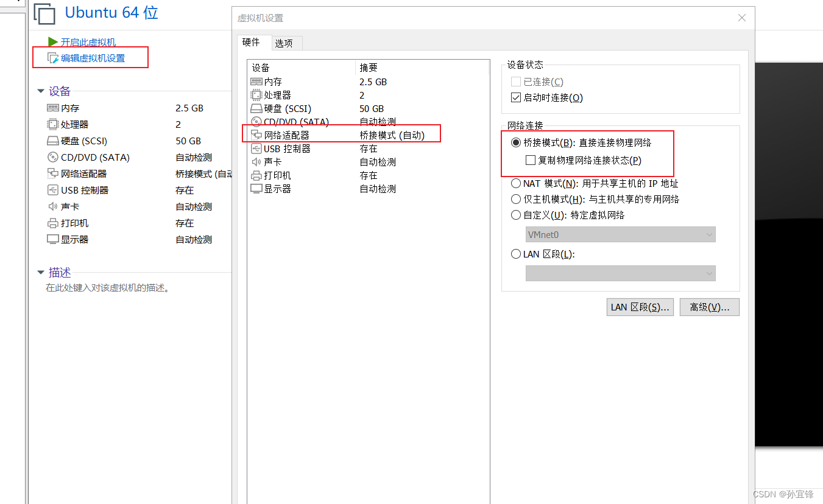This screenshot has height=504, width=823.
Task: Click CD/DVD disc icon in left device panel
Action: (x=52, y=157)
